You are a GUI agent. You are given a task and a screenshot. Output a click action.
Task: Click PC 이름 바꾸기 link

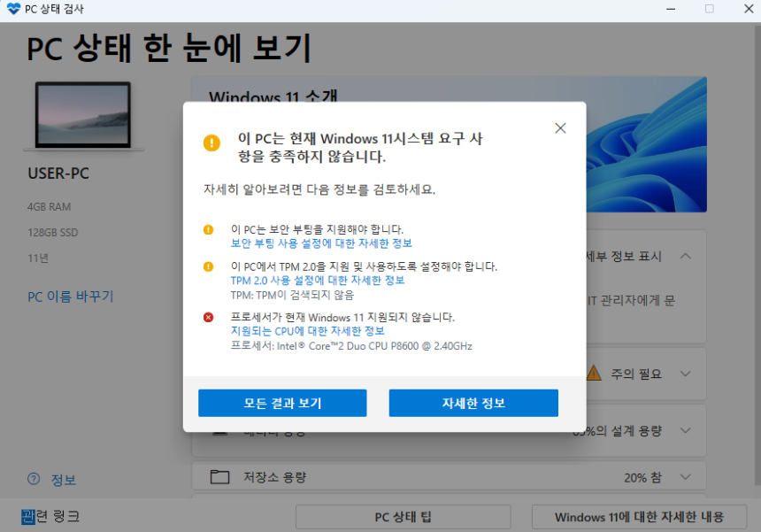[71, 297]
